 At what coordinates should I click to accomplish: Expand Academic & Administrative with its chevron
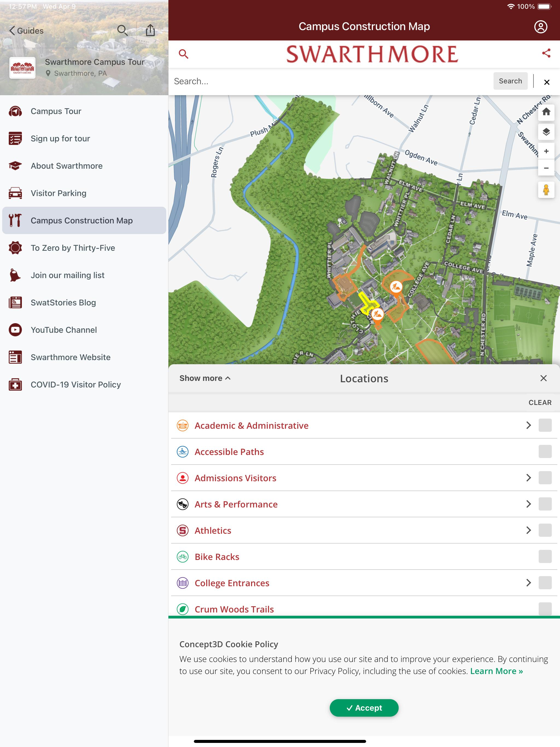pyautogui.click(x=529, y=425)
